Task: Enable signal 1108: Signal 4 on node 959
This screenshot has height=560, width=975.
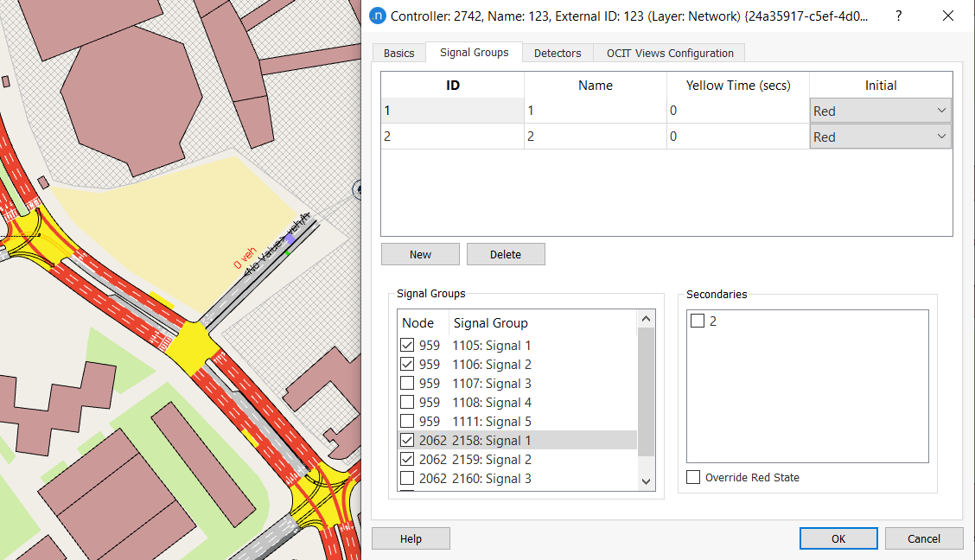Action: [x=407, y=402]
